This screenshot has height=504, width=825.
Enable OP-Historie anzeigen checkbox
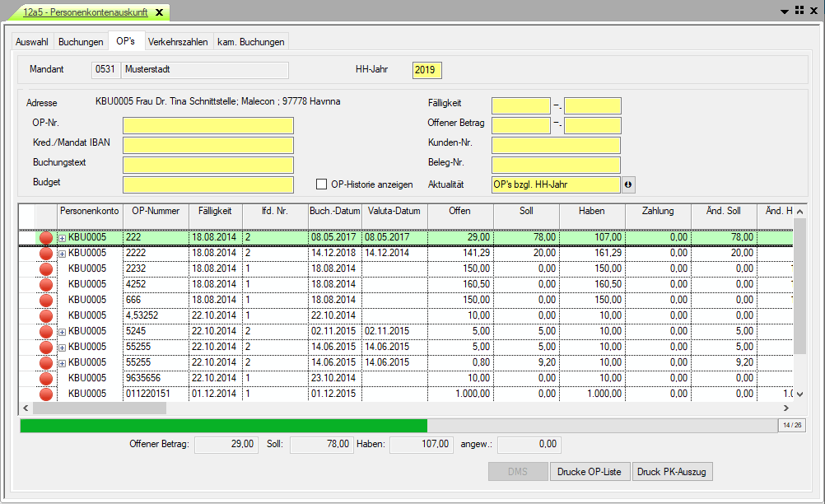(323, 184)
